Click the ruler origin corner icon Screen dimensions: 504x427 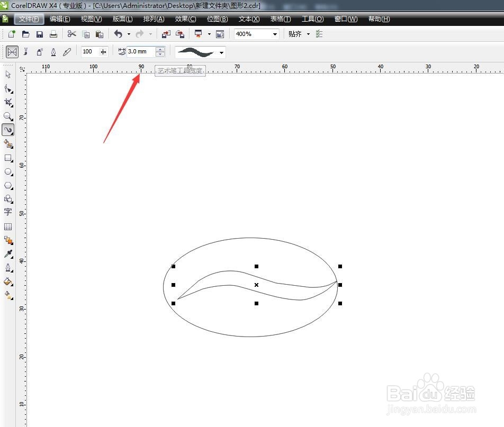point(22,69)
